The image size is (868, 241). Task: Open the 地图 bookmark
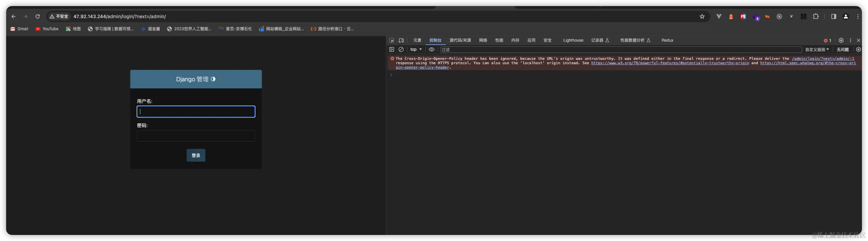73,29
